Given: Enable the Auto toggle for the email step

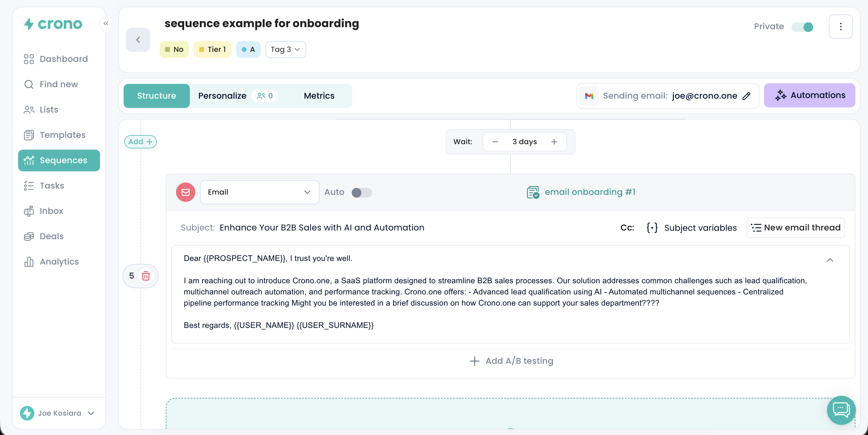Looking at the screenshot, I should coord(361,192).
